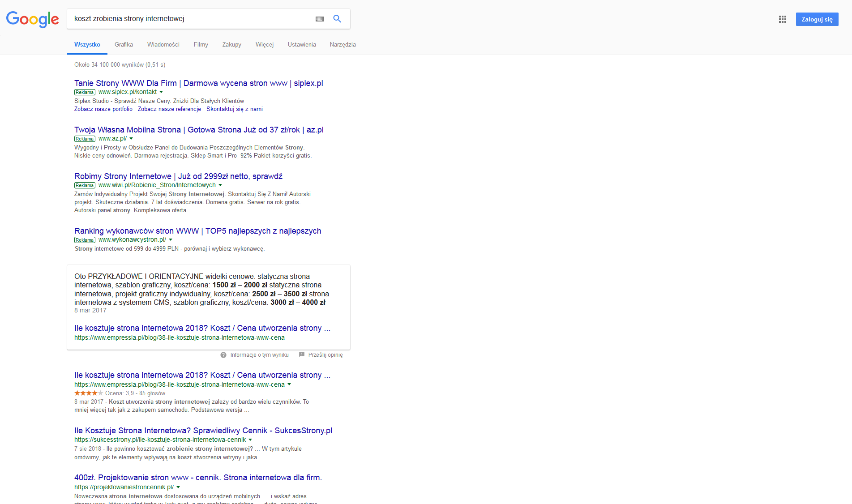Click the Reklama badge of the az.pl ad
Image resolution: width=852 pixels, height=504 pixels.
pos(85,139)
